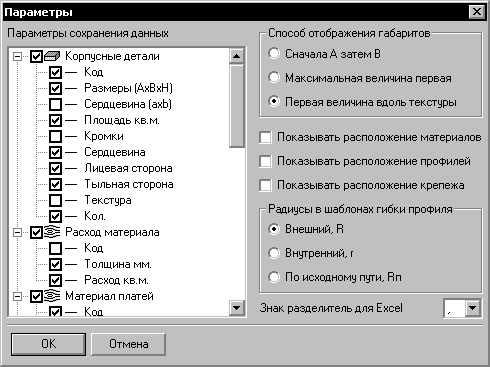Uncheck the Толщина мм. checkbox
The image size is (490, 367).
tap(55, 264)
